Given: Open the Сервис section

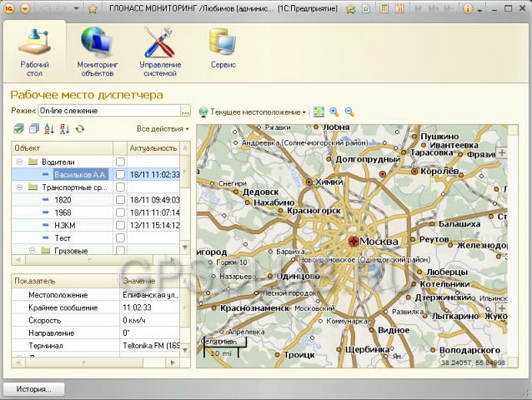Looking at the screenshot, I should point(223,48).
